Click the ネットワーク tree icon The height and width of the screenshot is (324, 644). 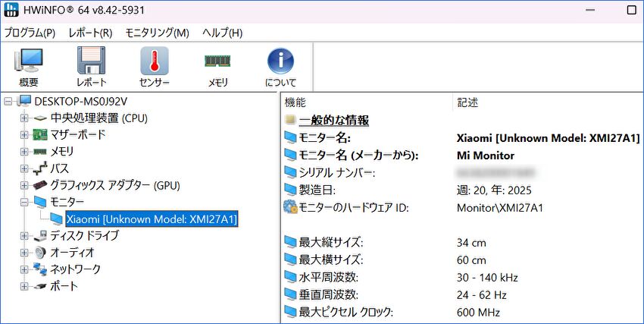pyautogui.click(x=40, y=269)
